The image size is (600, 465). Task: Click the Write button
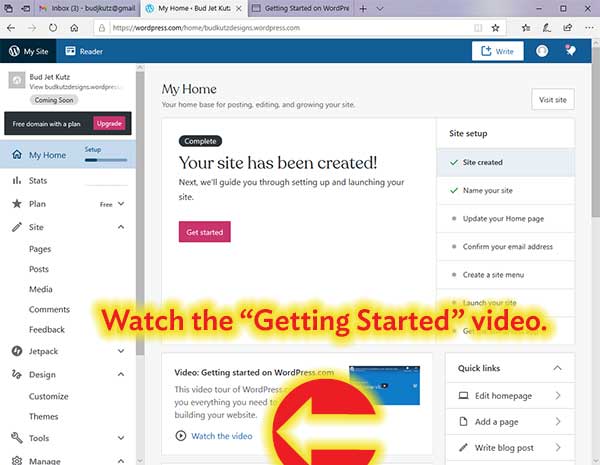[x=497, y=51]
